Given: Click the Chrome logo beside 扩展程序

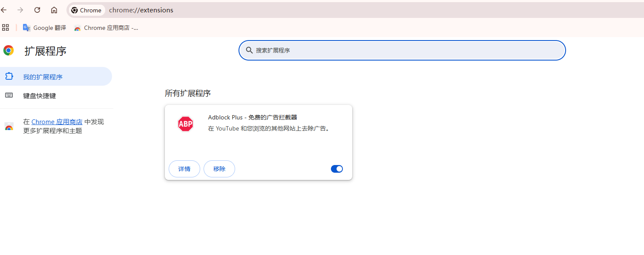Looking at the screenshot, I should pyautogui.click(x=9, y=51).
